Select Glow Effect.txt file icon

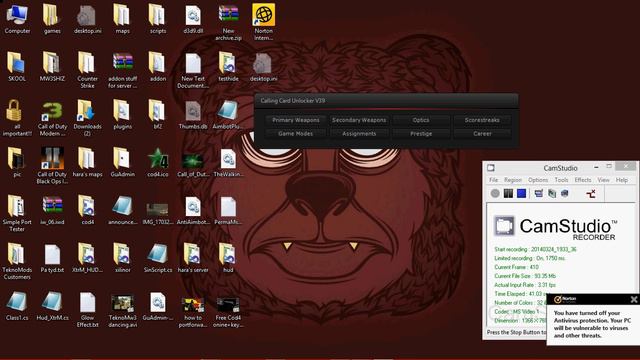click(87, 309)
